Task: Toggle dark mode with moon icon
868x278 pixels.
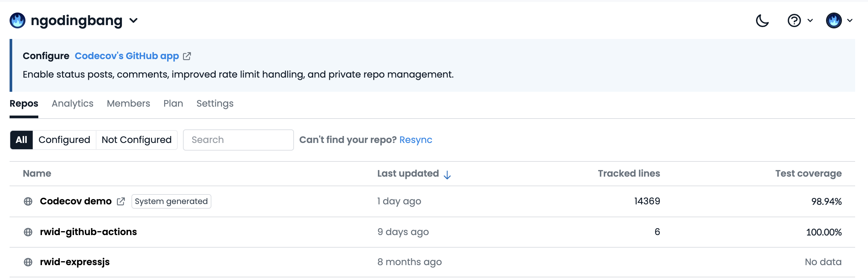Action: coord(762,20)
